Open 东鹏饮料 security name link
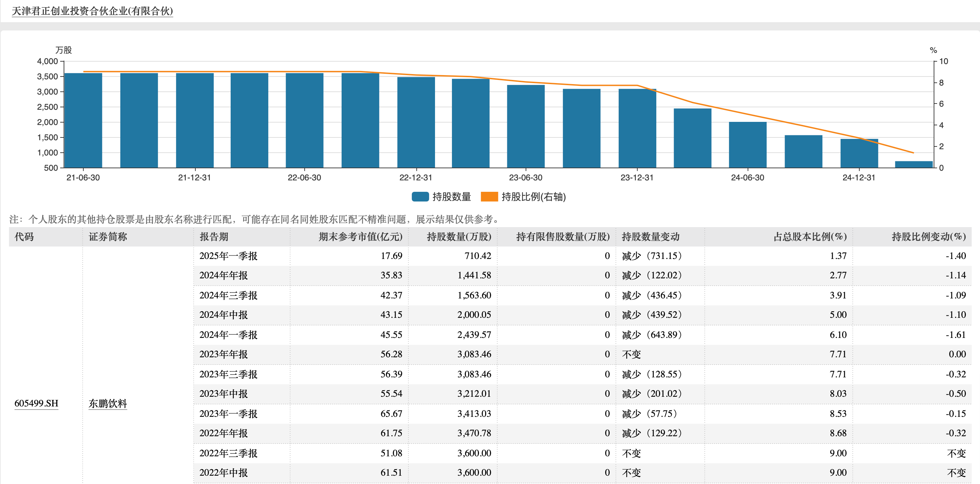 point(108,403)
